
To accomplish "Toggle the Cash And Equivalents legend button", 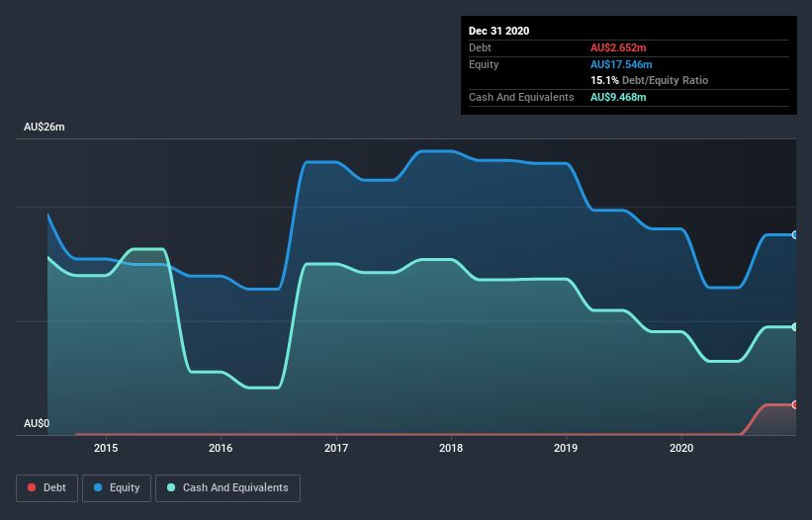I will (227, 488).
